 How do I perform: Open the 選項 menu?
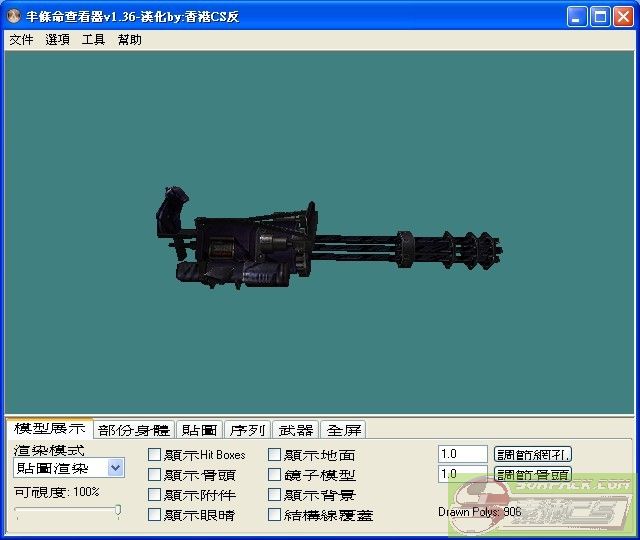pos(57,40)
